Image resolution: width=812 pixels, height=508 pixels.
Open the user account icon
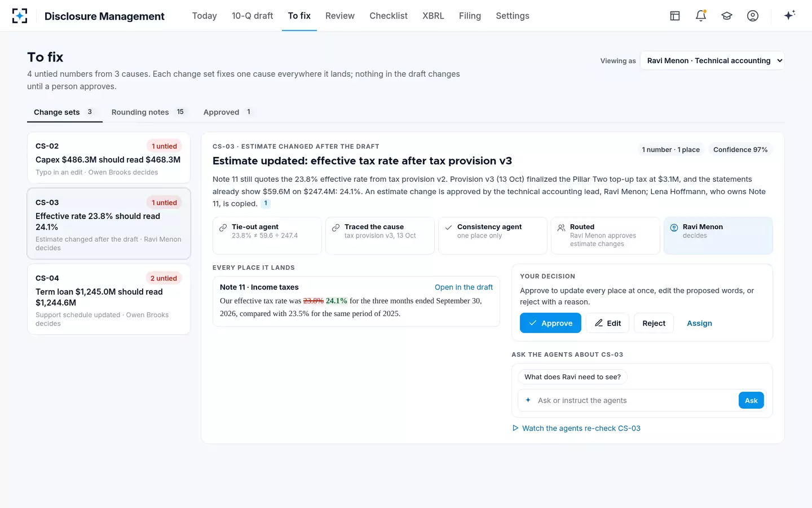click(753, 16)
